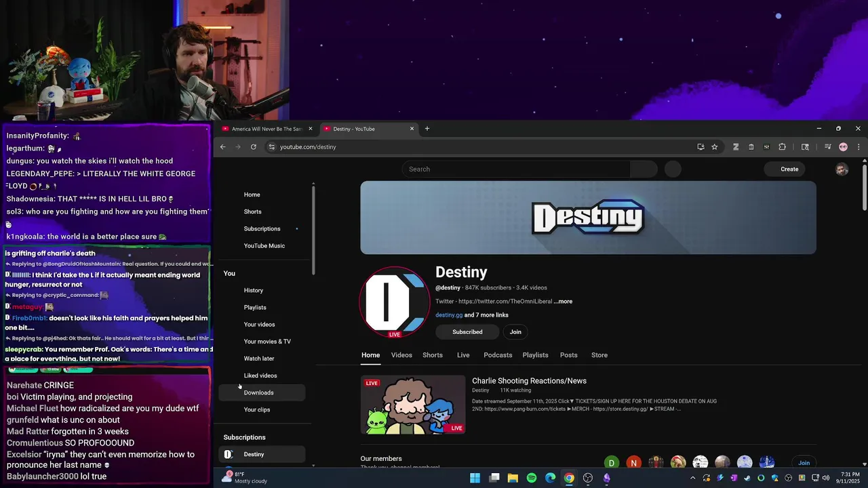Go back using the browser back arrow

222,147
